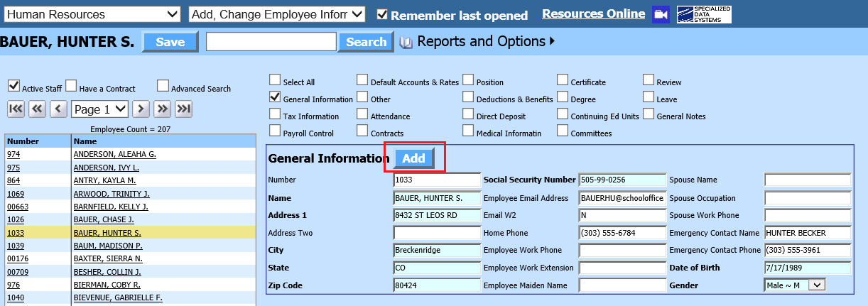Go to previous employee page
This screenshot has width=868, height=306.
click(x=59, y=109)
